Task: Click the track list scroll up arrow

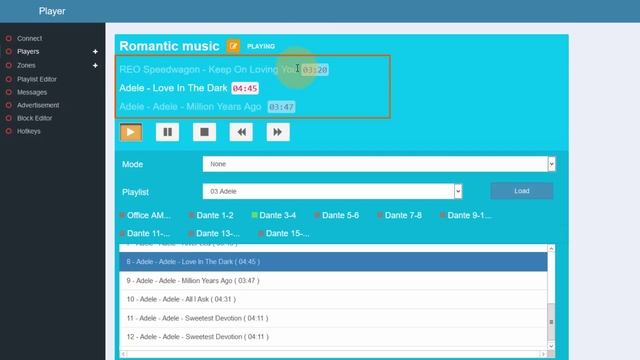Action: [x=551, y=249]
